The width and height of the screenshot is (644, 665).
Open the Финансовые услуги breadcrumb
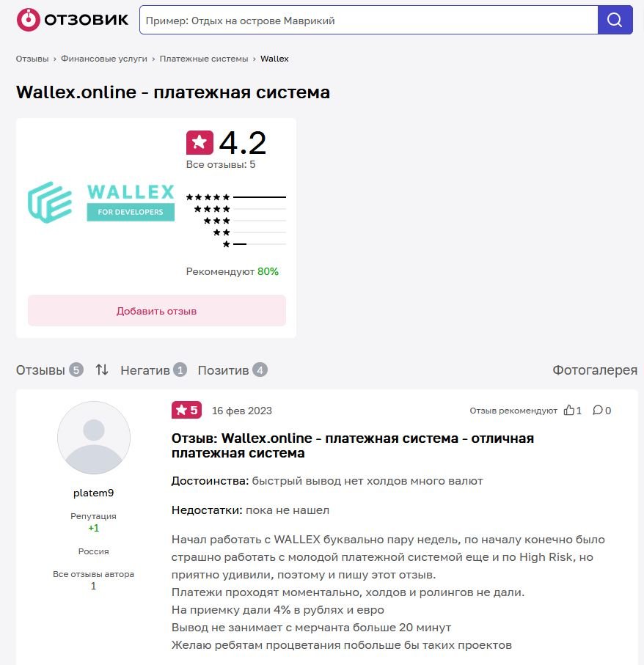click(x=104, y=59)
